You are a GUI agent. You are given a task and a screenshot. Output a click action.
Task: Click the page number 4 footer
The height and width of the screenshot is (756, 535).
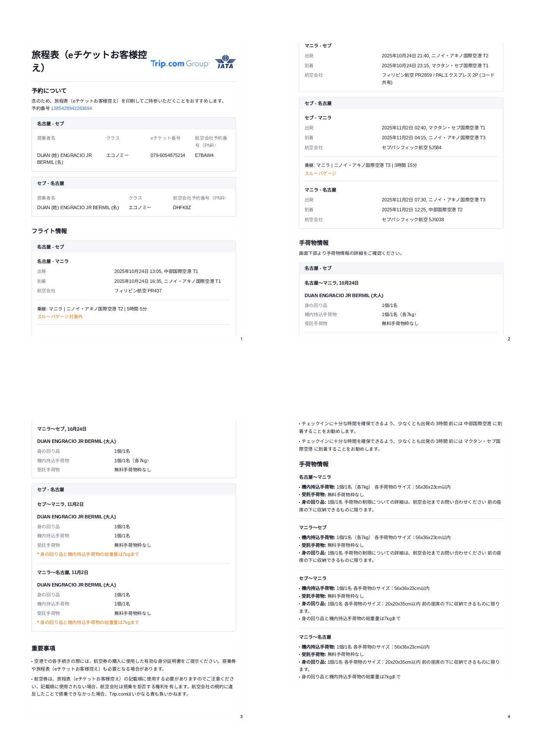click(509, 717)
